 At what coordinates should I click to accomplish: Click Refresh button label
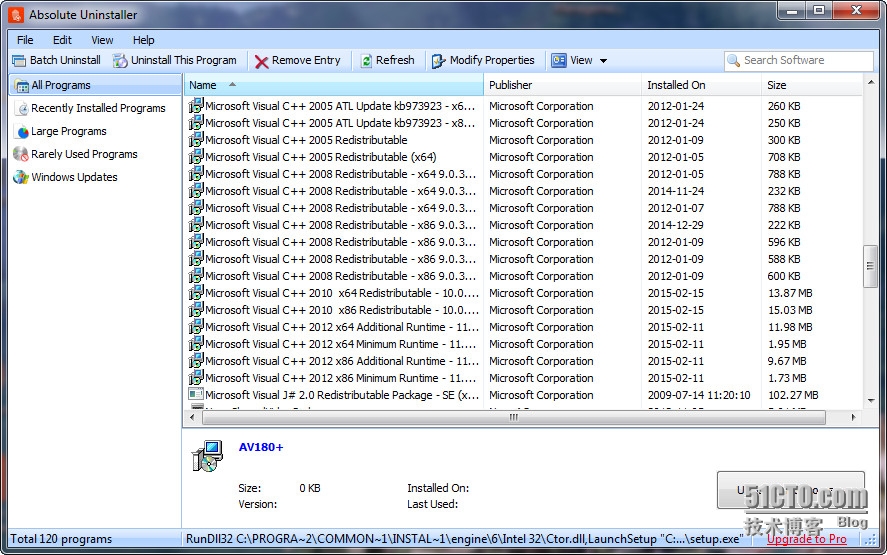395,60
